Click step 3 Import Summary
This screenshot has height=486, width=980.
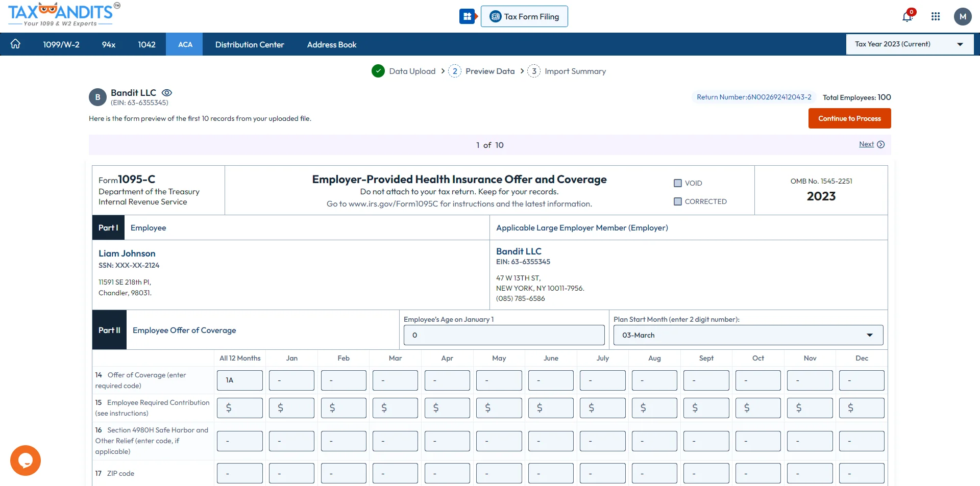point(567,71)
